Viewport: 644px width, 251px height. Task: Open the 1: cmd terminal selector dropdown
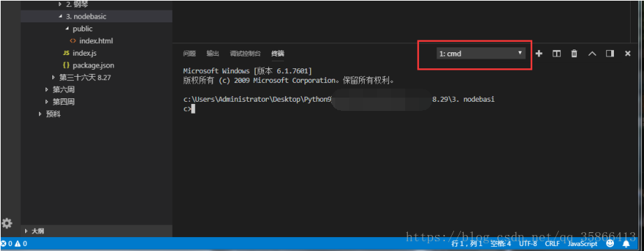[x=481, y=53]
